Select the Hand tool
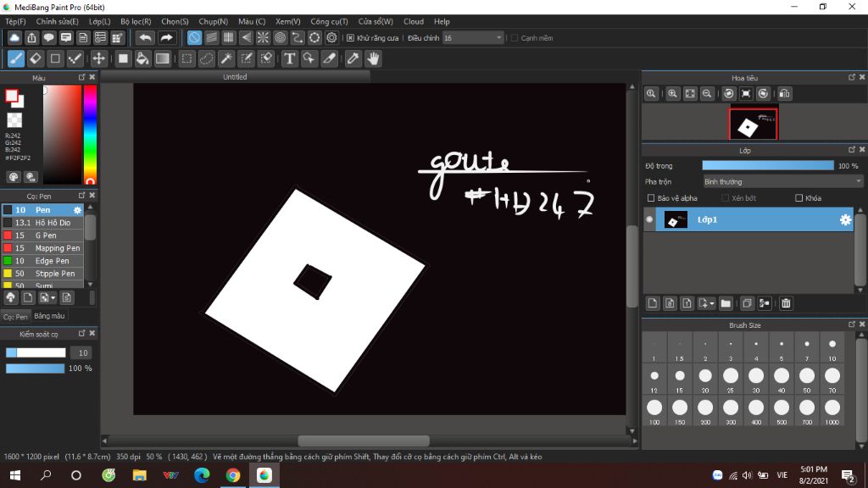The height and width of the screenshot is (488, 868). [x=373, y=58]
